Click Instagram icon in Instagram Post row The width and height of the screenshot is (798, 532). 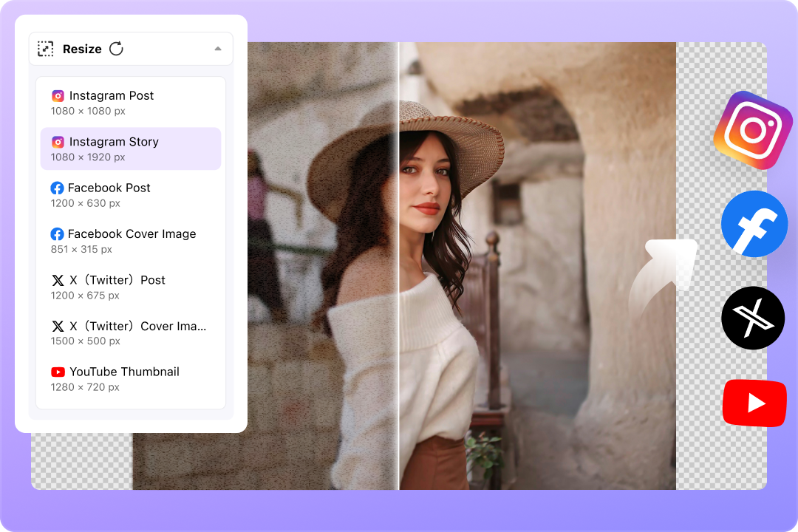point(58,96)
